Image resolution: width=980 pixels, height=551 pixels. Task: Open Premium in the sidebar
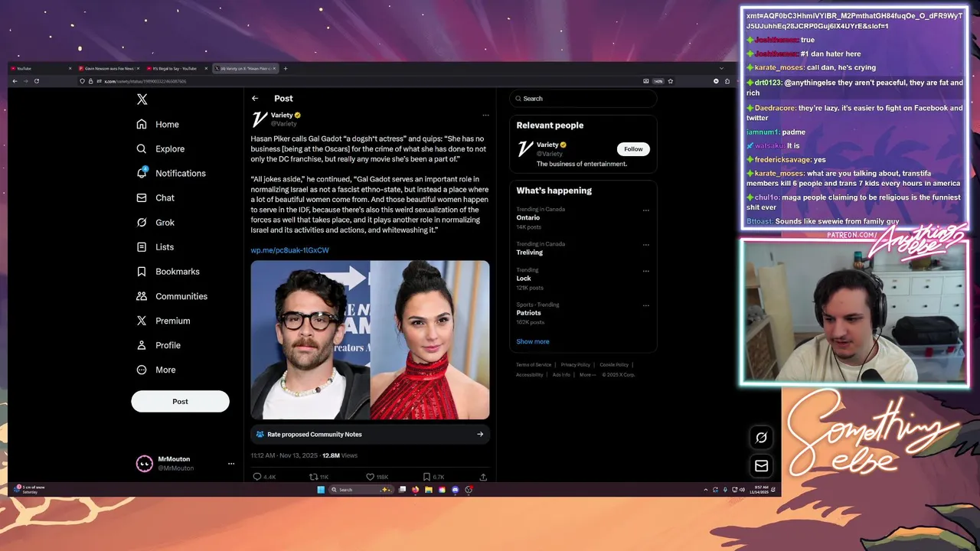point(163,320)
